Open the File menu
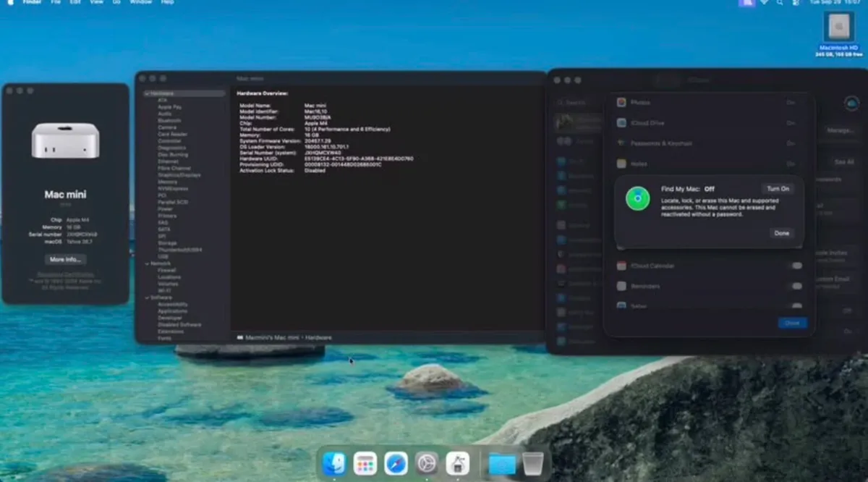 tap(56, 3)
